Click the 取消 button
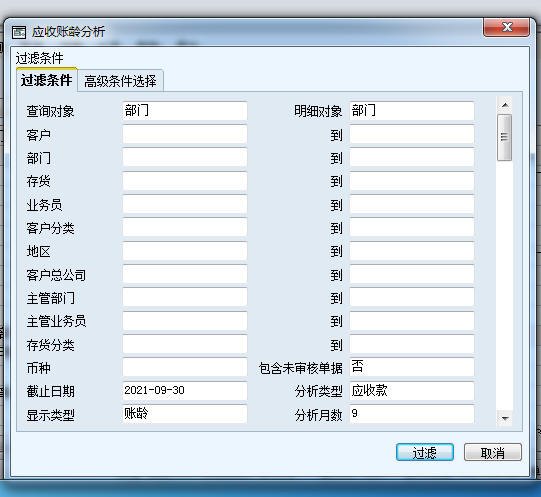541x497 pixels. pyautogui.click(x=493, y=452)
